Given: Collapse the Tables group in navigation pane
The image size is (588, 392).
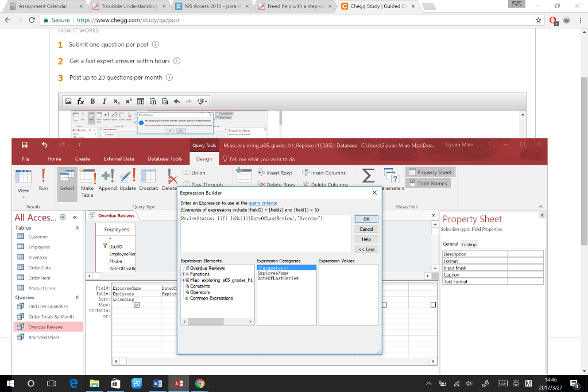Looking at the screenshot, I should [x=77, y=228].
